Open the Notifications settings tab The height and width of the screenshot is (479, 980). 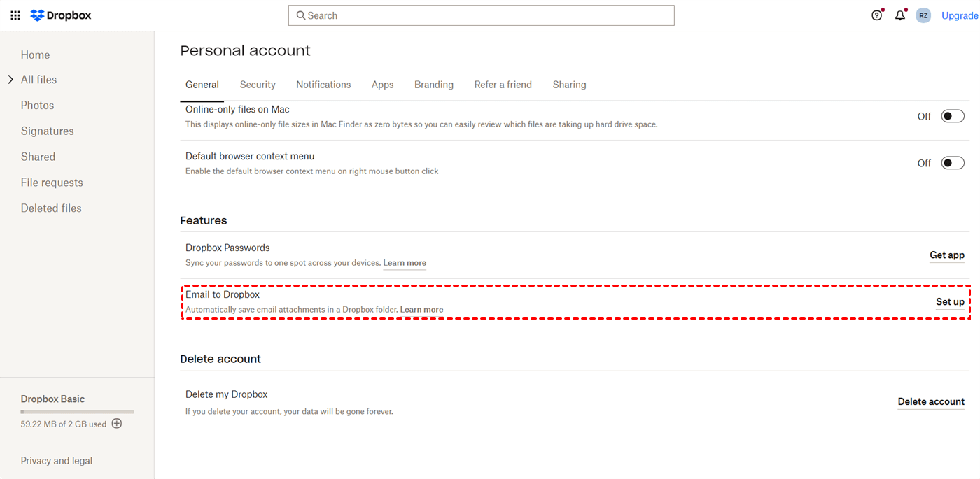pos(323,85)
